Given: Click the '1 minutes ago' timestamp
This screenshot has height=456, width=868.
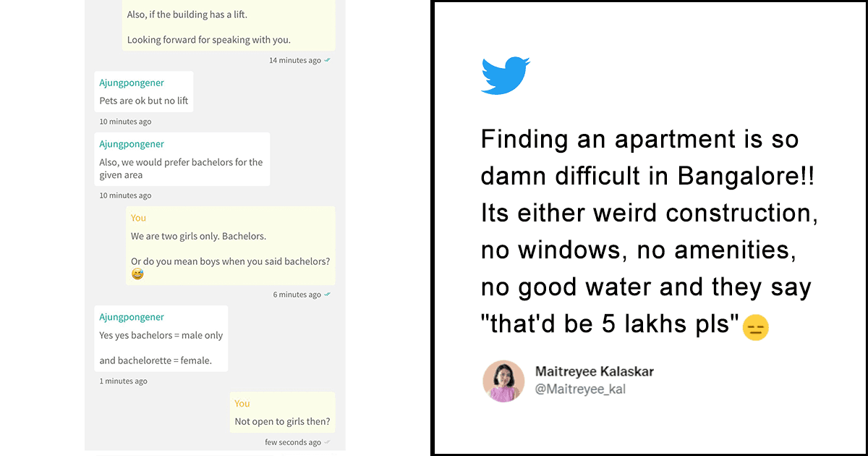Looking at the screenshot, I should 123,381.
